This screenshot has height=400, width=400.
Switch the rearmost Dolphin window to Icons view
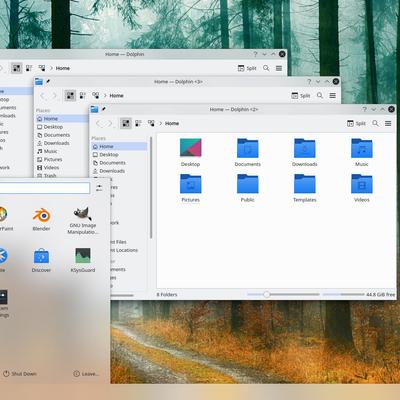(16, 68)
